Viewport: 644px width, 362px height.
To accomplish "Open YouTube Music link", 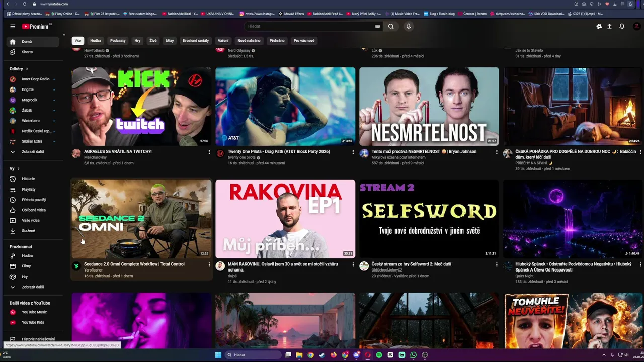I will click(x=33, y=312).
